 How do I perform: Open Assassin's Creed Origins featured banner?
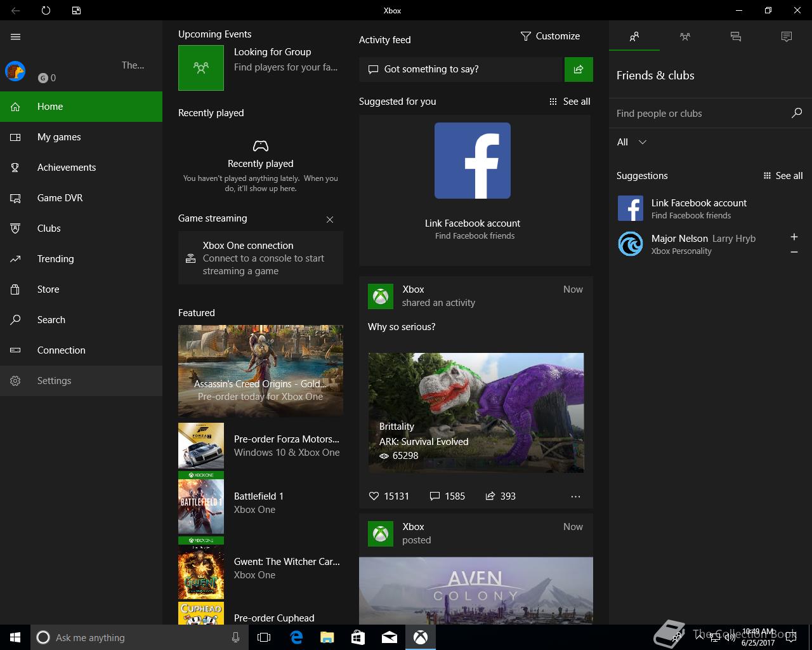point(261,370)
